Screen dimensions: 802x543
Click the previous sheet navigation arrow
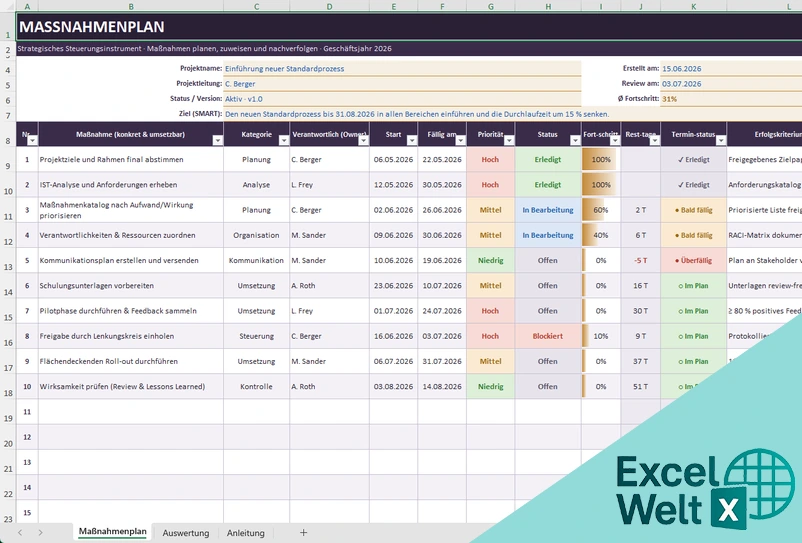20,533
